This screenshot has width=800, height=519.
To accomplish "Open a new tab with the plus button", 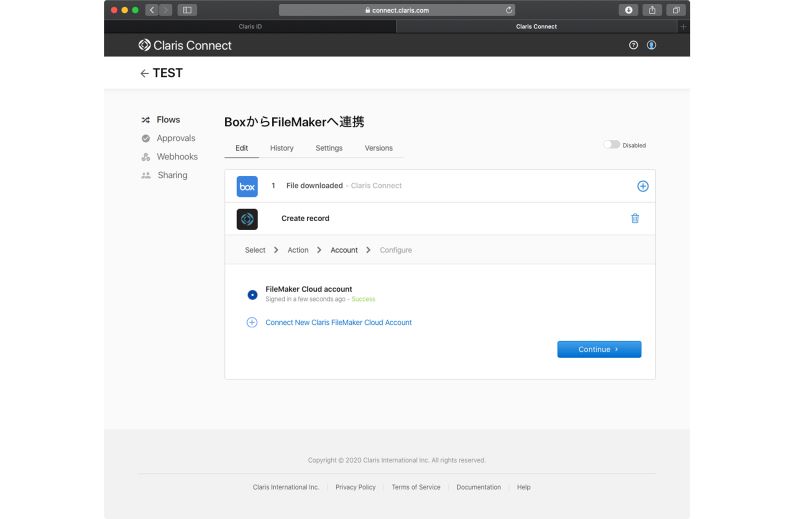I will [683, 27].
